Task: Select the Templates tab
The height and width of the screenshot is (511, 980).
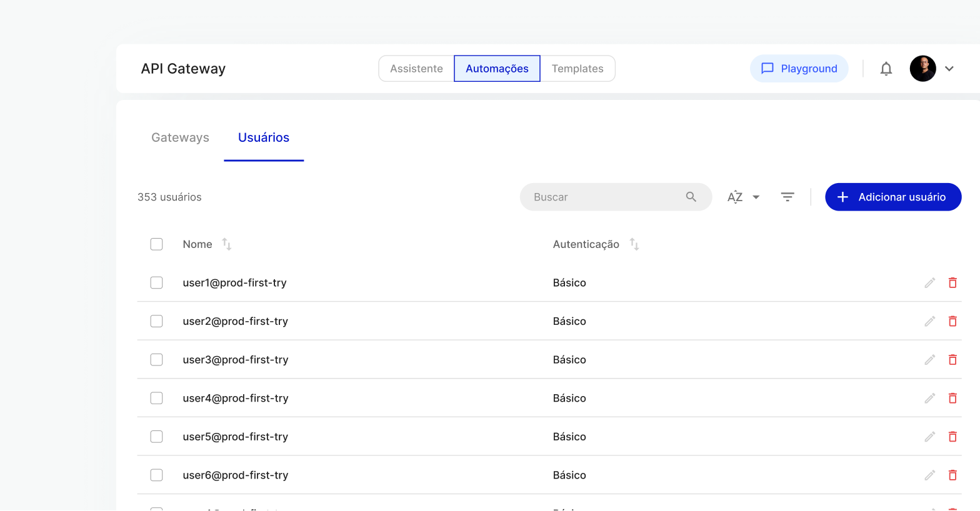Action: [x=577, y=69]
